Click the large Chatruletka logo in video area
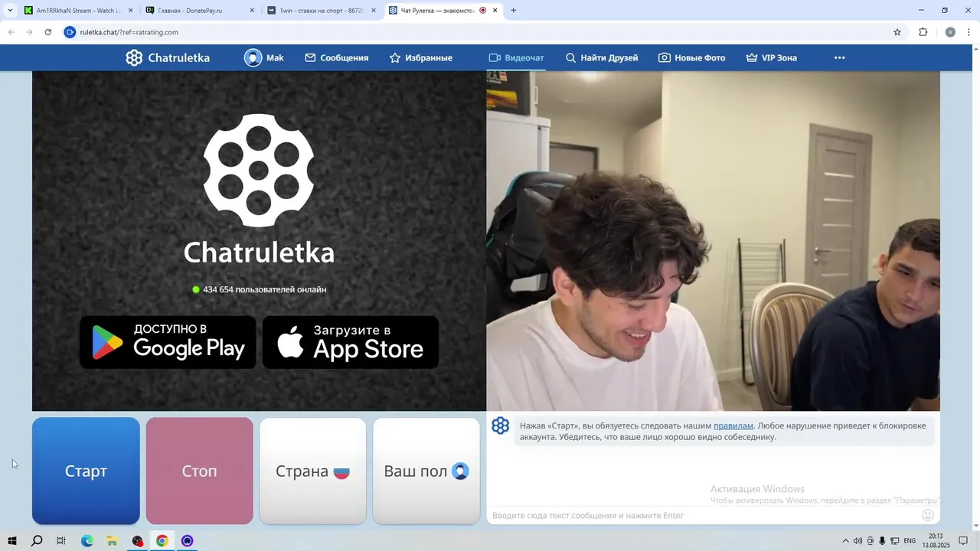This screenshot has width=980, height=551. pyautogui.click(x=259, y=170)
